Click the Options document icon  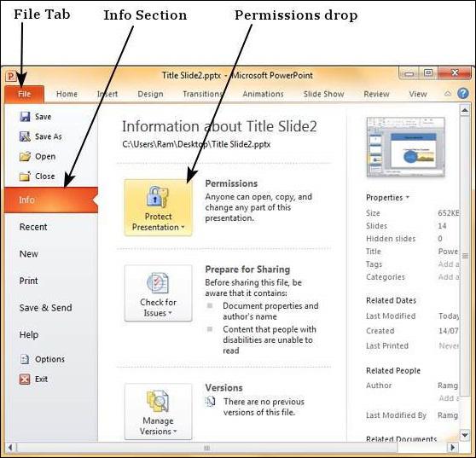pyautogui.click(x=25, y=359)
